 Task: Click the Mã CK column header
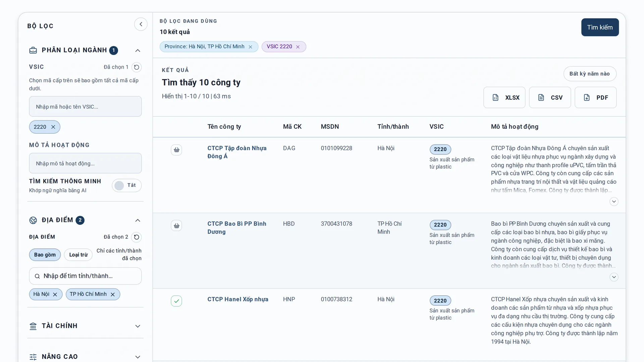[x=292, y=127]
